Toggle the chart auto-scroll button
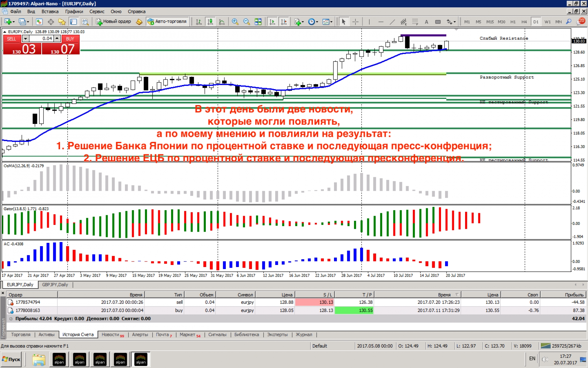 (272, 22)
